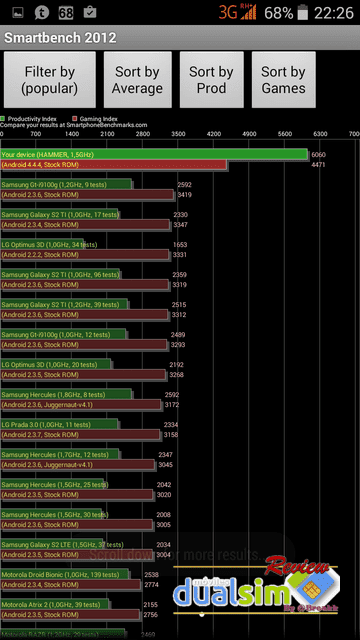Tap the briefcase checkmark notification icon
Image resolution: width=360 pixels, height=640 pixels.
90,12
